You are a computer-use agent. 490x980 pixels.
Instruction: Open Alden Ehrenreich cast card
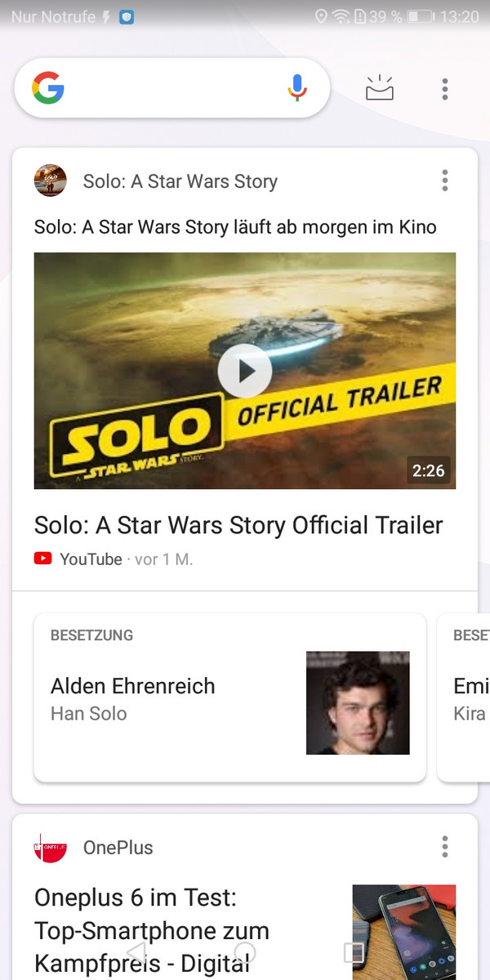pyautogui.click(x=229, y=697)
